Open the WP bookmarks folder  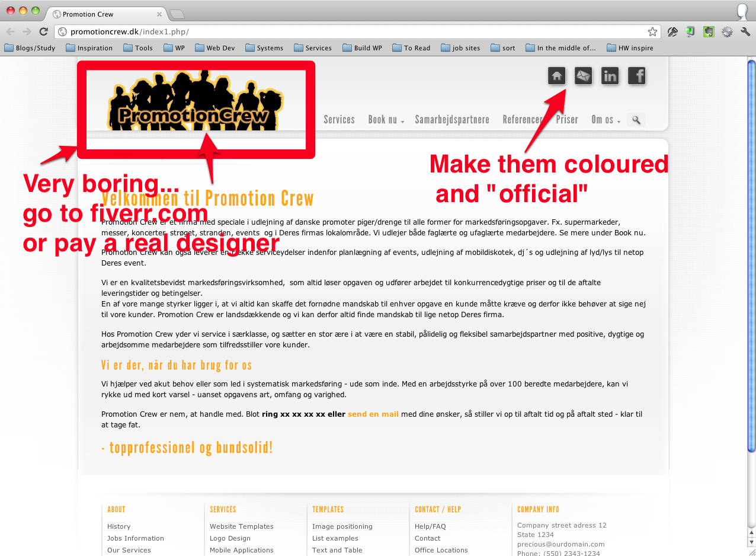click(174, 48)
